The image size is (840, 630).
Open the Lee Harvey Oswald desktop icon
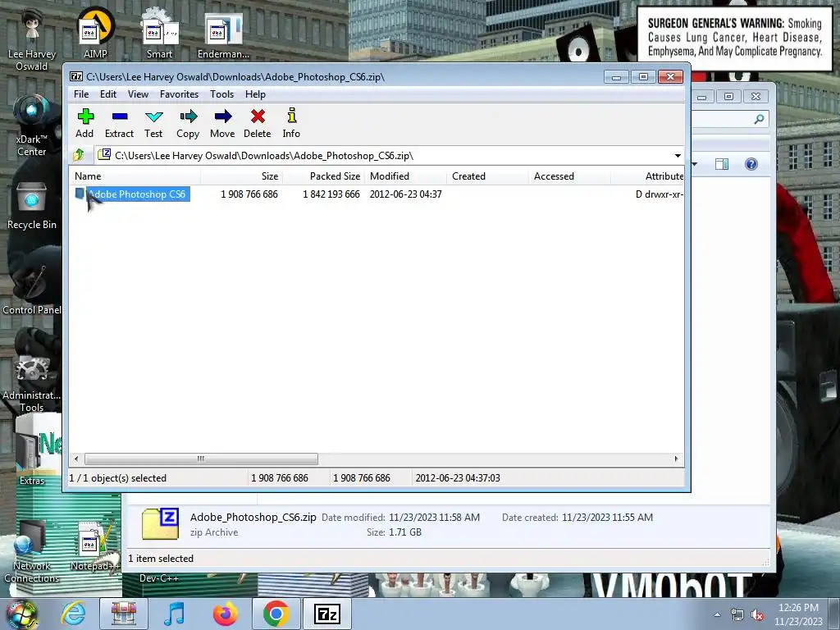[x=32, y=40]
